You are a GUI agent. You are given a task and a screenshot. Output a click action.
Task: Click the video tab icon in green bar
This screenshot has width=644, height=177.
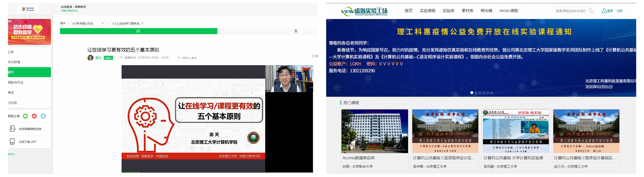pos(138,31)
